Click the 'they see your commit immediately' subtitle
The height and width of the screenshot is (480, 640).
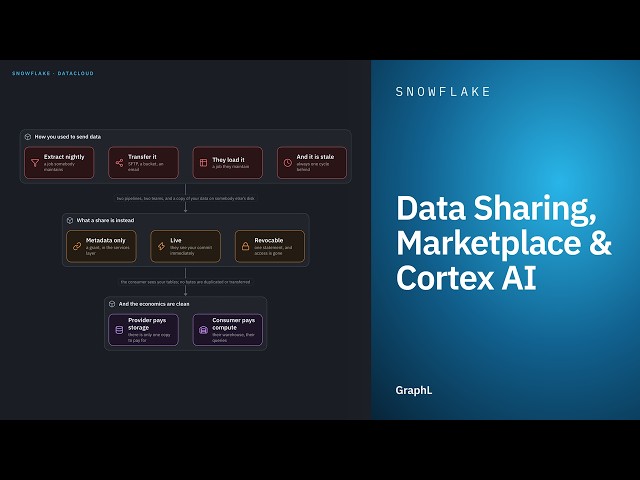point(191,250)
